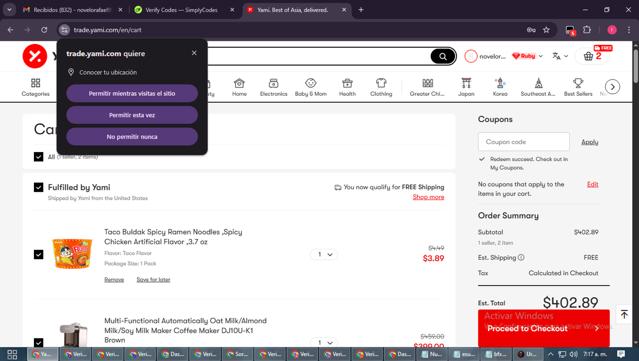This screenshot has height=361, width=639.
Task: Click Shop more link
Action: coord(428,197)
